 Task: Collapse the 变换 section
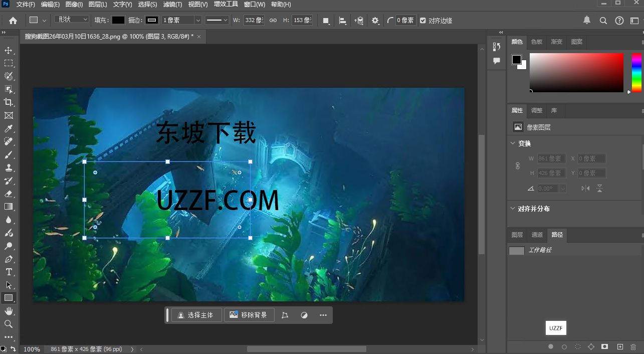[513, 143]
